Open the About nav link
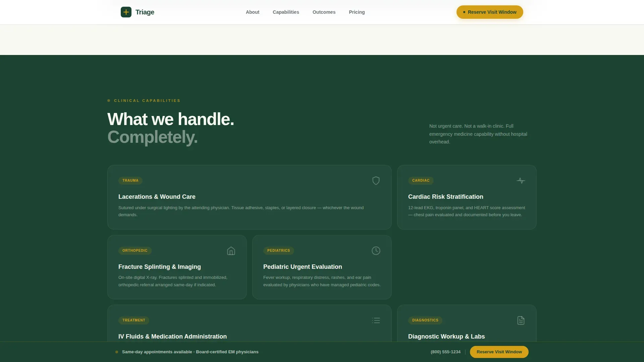This screenshot has height=362, width=644. tap(253, 12)
